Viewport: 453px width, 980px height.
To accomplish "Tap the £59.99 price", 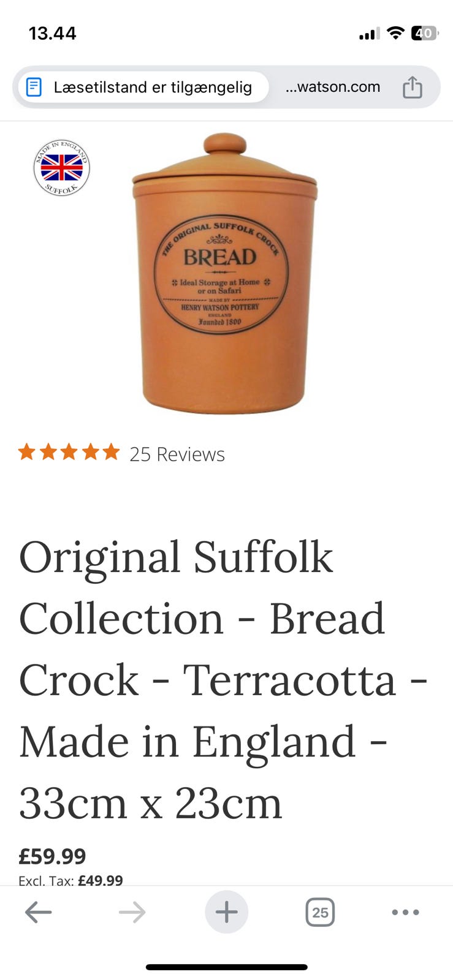I will 52,856.
